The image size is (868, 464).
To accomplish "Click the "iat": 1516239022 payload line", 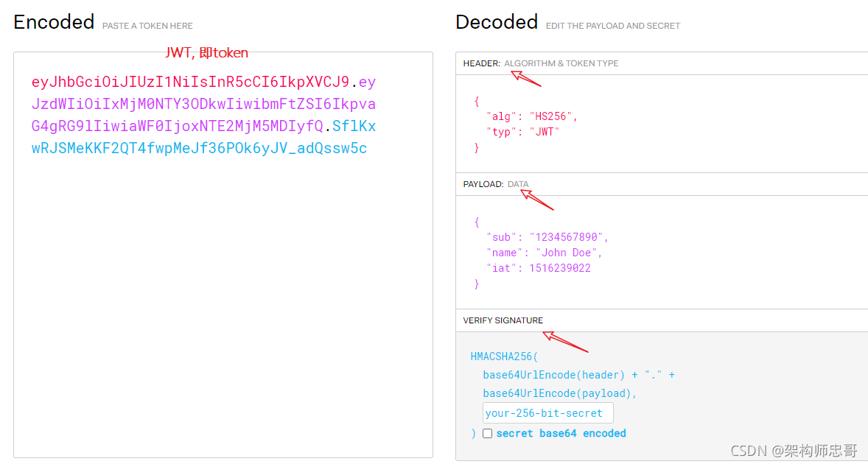I will (538, 268).
